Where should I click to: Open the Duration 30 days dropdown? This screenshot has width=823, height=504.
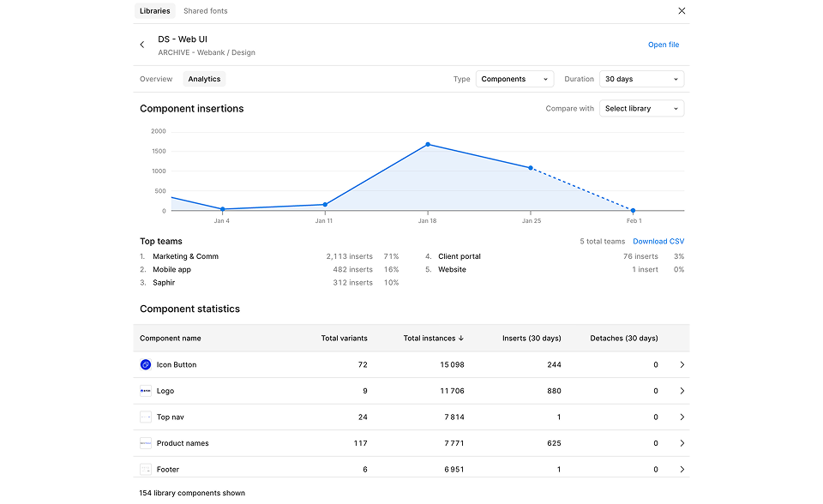point(641,79)
